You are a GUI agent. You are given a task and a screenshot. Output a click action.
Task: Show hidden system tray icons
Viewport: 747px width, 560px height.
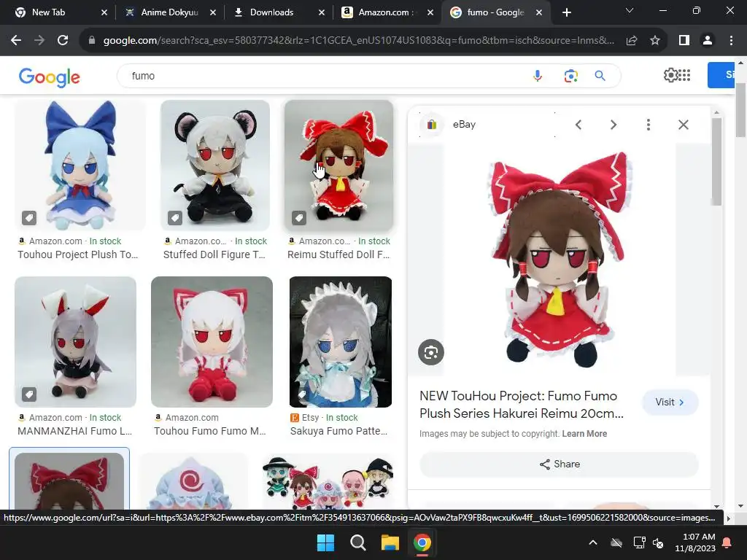click(x=592, y=542)
